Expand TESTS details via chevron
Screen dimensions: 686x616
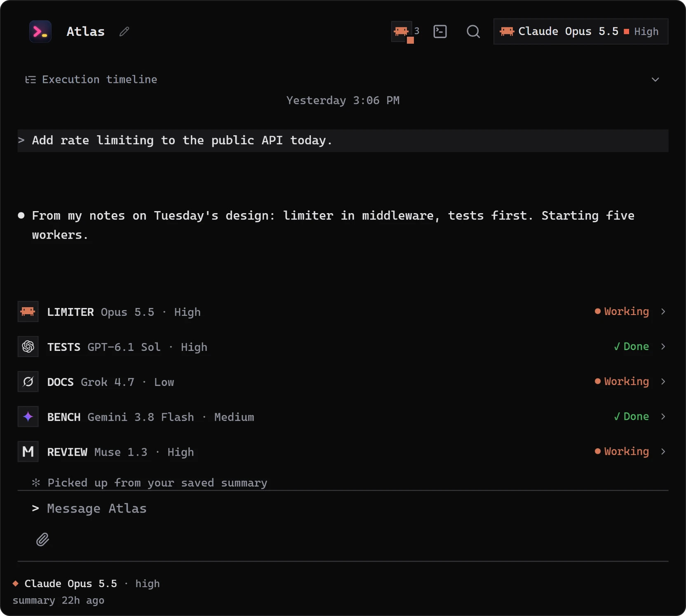pyautogui.click(x=663, y=347)
